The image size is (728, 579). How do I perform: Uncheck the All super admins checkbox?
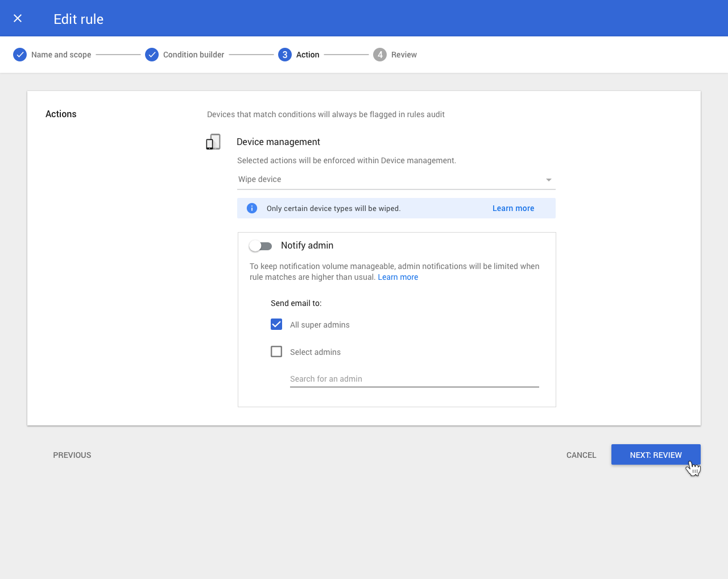click(x=276, y=324)
